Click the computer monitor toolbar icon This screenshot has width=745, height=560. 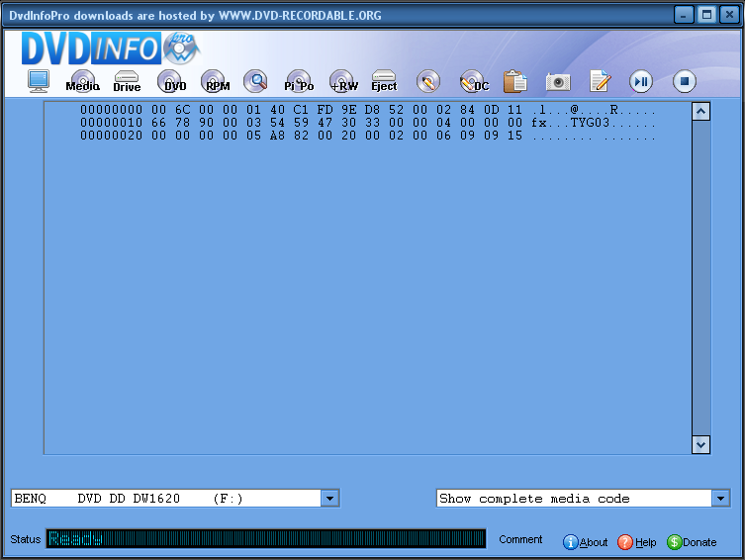(x=38, y=81)
